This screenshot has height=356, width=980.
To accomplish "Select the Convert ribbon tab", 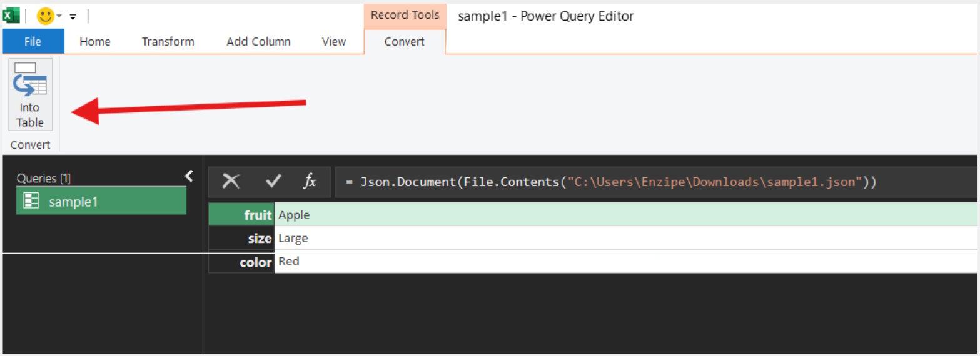I will tap(405, 41).
